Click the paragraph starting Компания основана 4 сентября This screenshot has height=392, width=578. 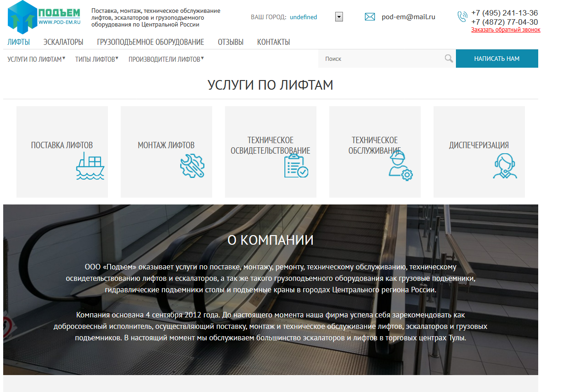[x=270, y=327]
